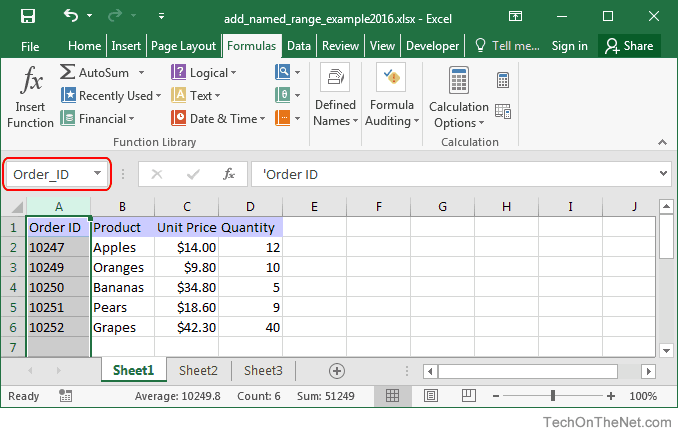This screenshot has width=678, height=433.
Task: Open the Formula Auditing group
Action: tap(392, 96)
